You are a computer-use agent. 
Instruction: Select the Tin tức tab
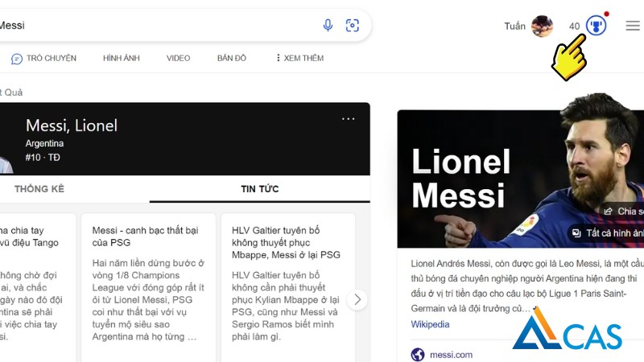click(259, 189)
